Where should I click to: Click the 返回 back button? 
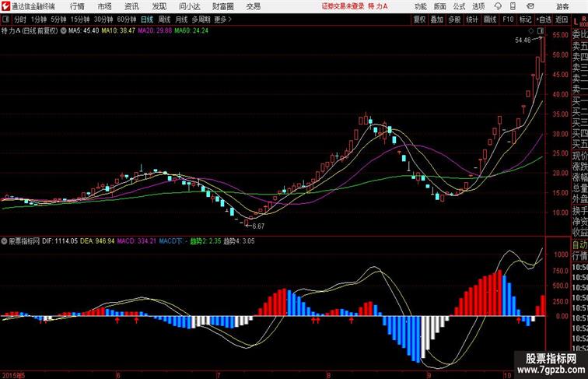562,19
